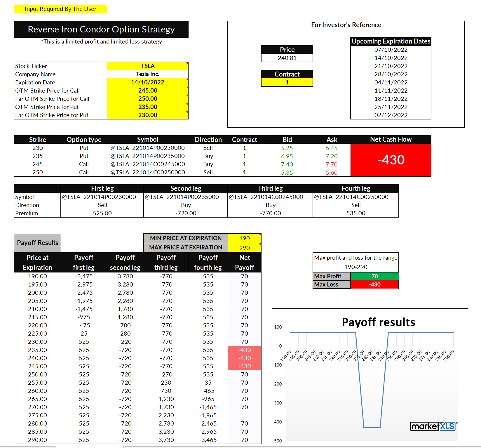481x448 pixels.
Task: Click the Expiration Date cell 14/10/2022
Action: (147, 82)
